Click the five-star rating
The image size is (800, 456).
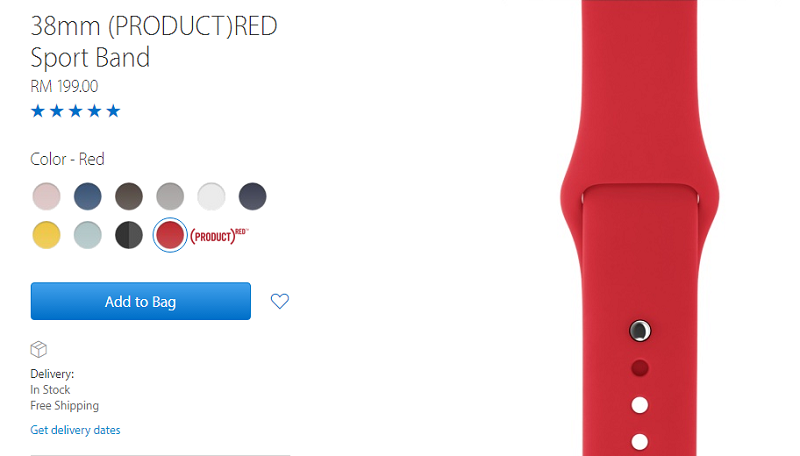[x=76, y=111]
